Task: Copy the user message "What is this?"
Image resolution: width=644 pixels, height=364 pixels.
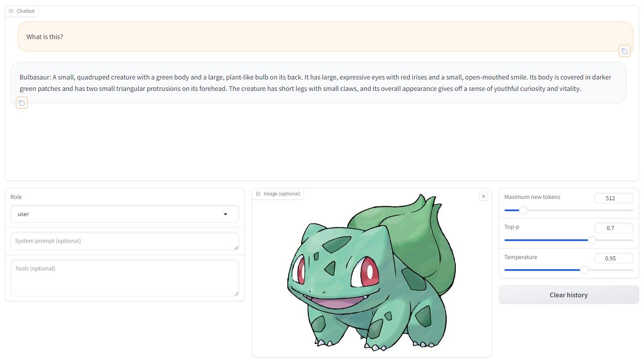Action: (624, 51)
